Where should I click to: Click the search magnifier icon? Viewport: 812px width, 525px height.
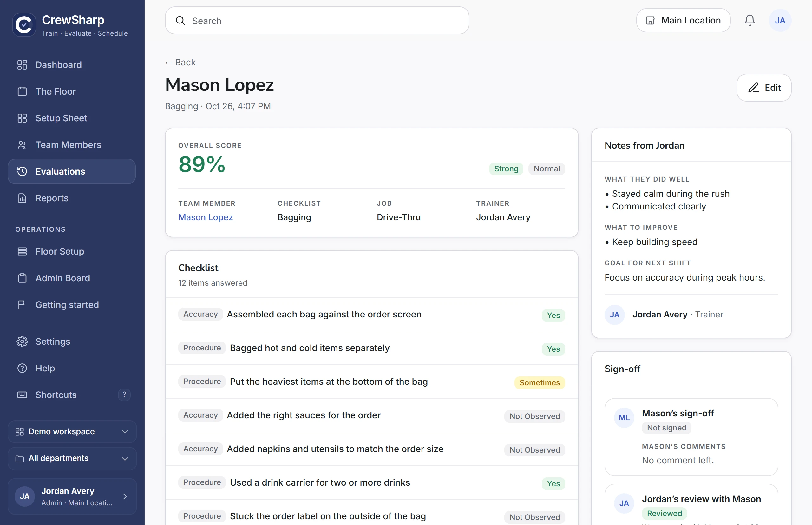(180, 21)
